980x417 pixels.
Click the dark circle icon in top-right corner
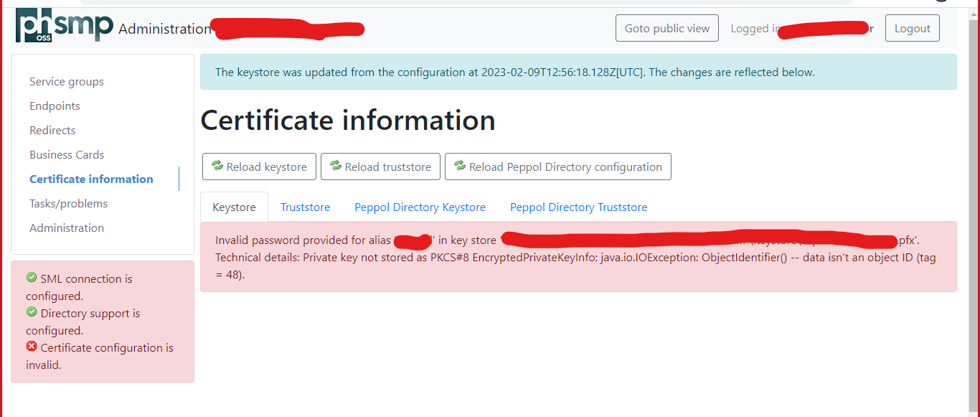[x=941, y=2]
